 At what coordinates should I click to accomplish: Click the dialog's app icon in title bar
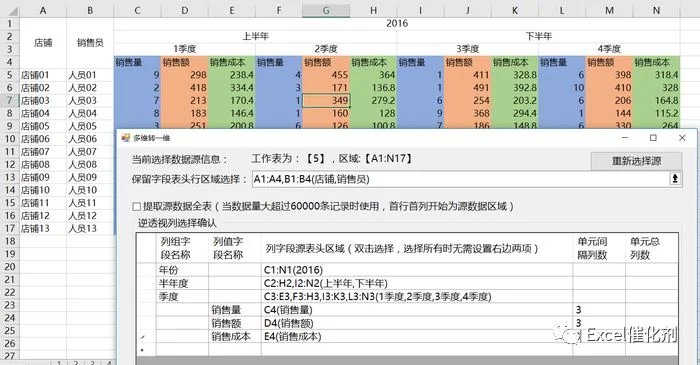pos(126,138)
